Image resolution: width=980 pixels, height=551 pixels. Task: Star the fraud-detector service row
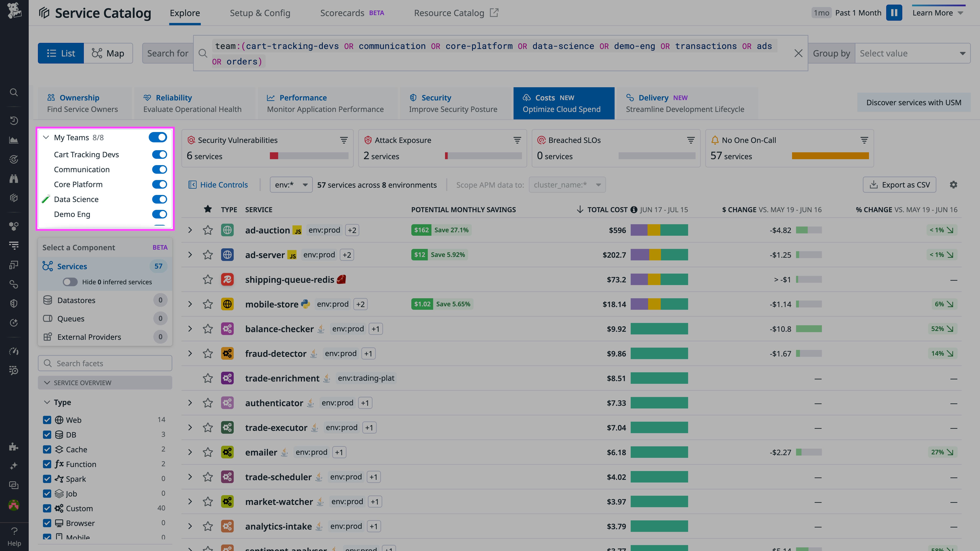pyautogui.click(x=208, y=353)
